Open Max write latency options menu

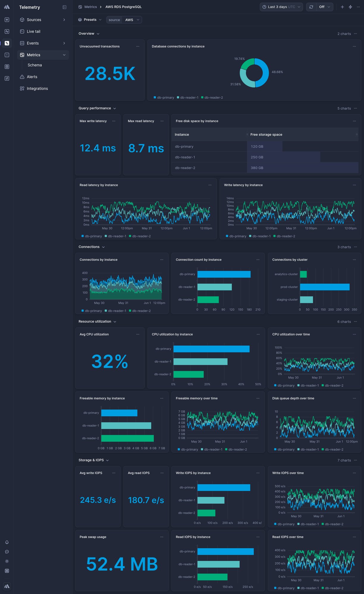tap(114, 121)
